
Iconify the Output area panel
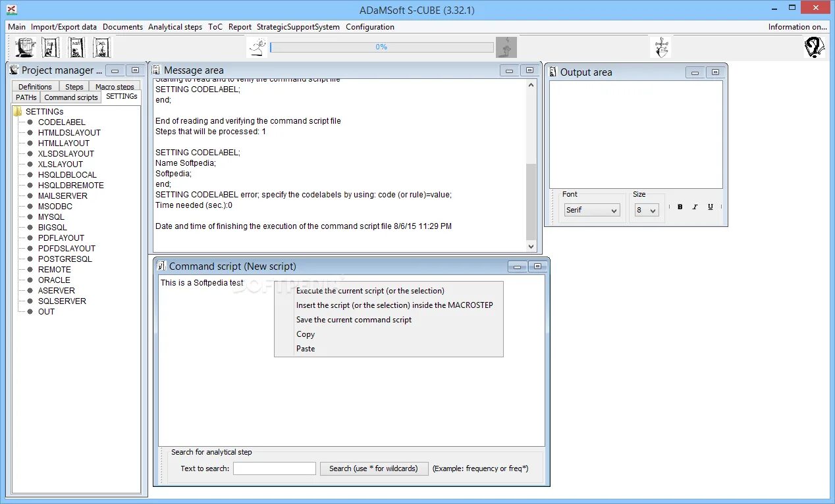695,72
